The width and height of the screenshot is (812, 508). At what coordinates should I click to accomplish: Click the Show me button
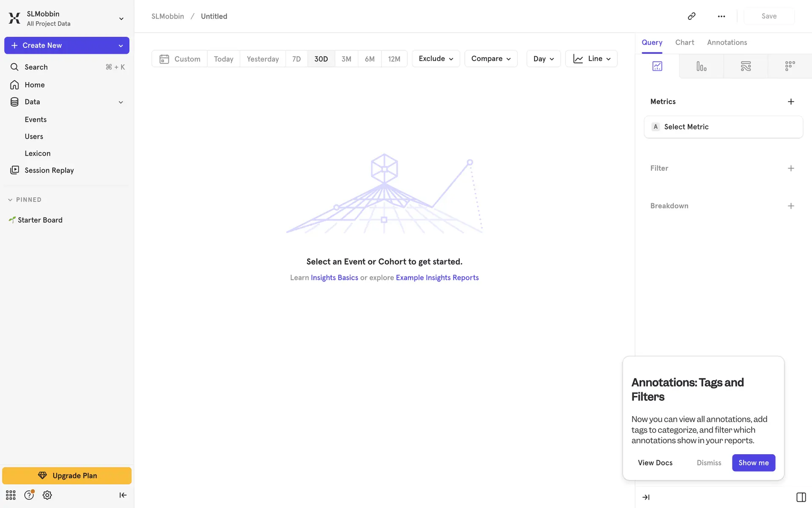click(x=753, y=463)
